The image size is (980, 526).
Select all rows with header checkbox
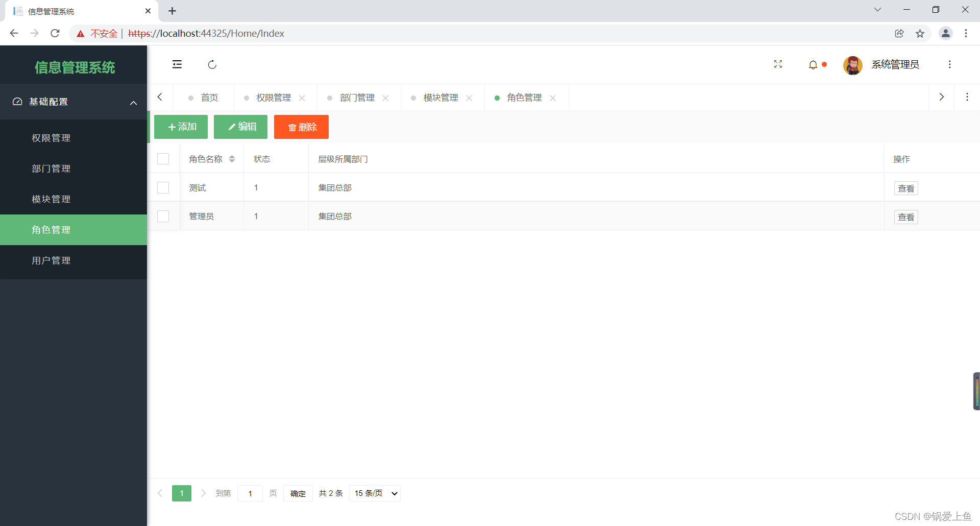coord(163,159)
